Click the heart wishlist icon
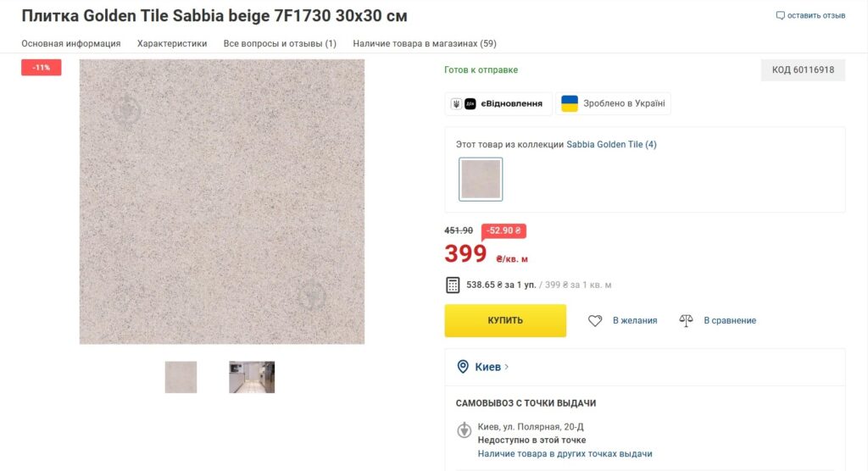 595,320
